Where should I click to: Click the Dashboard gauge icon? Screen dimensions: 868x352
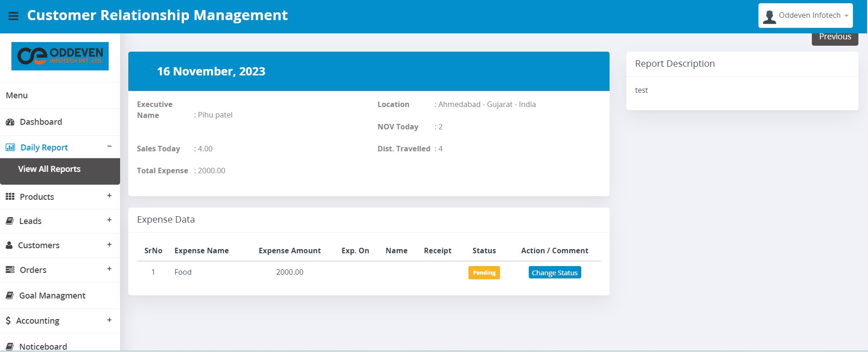click(10, 122)
